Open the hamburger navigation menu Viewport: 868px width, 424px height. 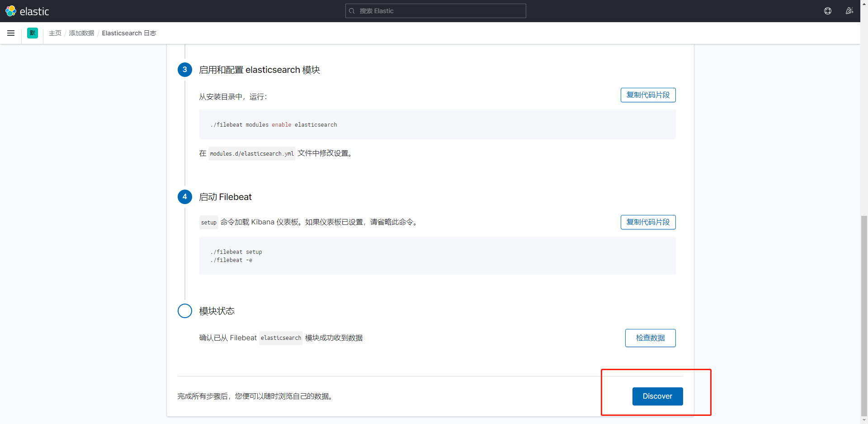pyautogui.click(x=11, y=33)
